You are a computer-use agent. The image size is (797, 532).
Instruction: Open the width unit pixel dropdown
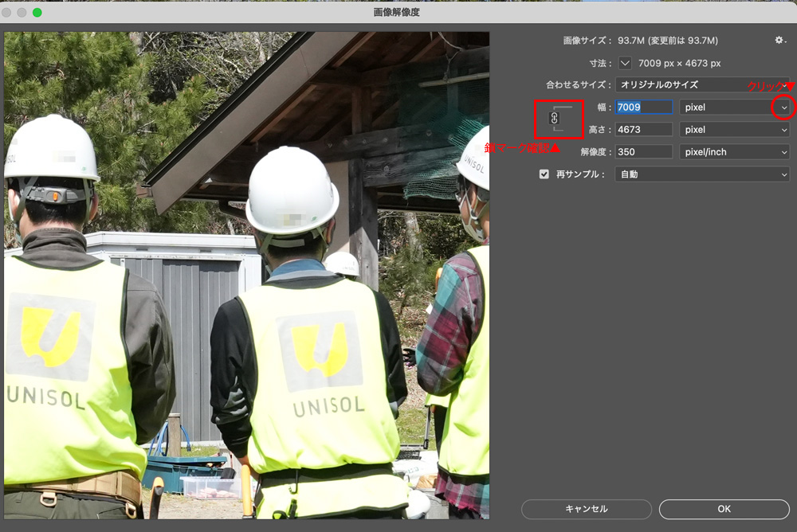735,108
